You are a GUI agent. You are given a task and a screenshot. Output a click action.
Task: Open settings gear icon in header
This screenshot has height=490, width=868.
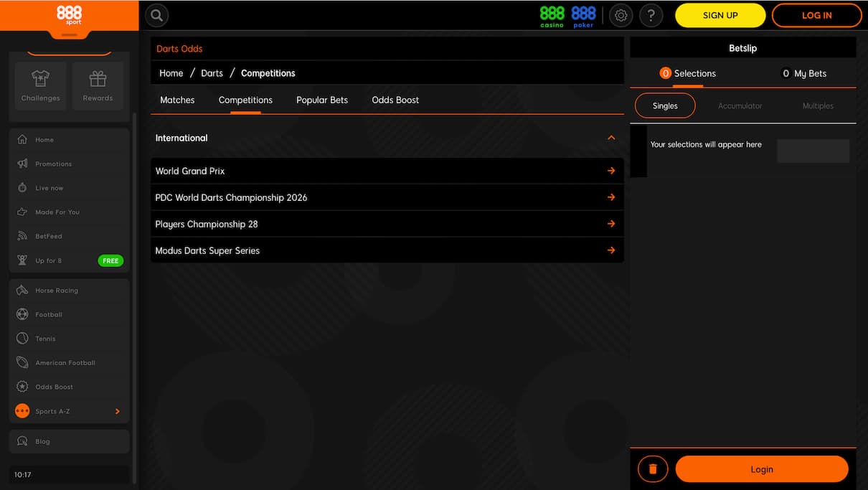click(x=621, y=15)
